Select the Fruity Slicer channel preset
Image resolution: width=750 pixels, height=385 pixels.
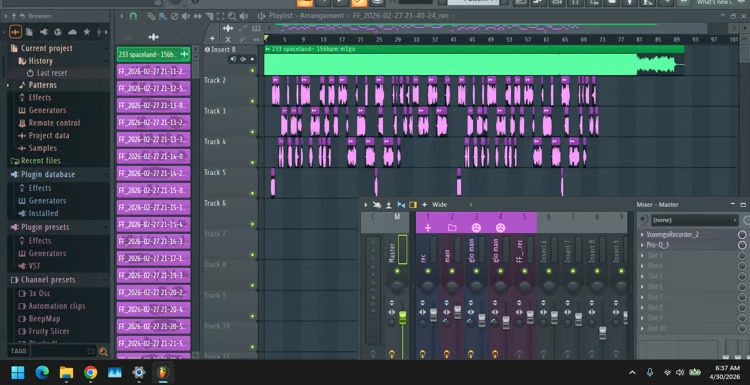49,331
